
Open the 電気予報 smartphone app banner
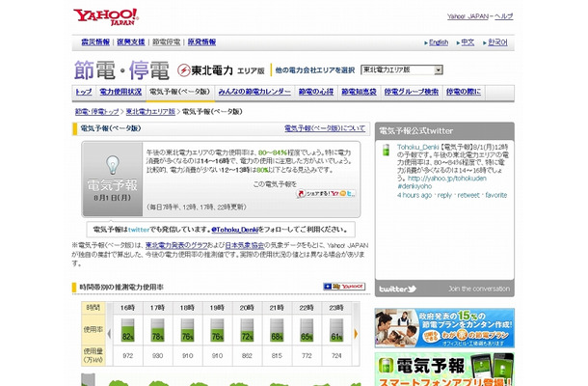pyautogui.click(x=444, y=370)
